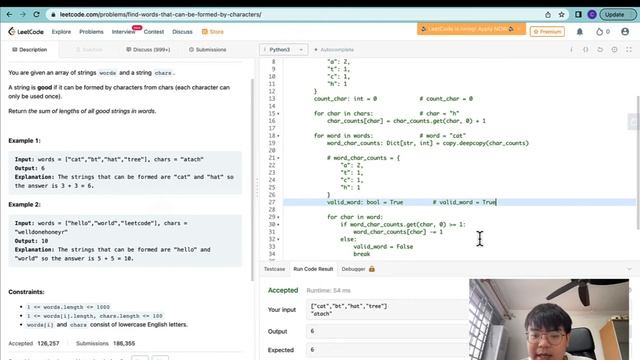Viewport: 640px width, 360px height.
Task: Open the LeetCode logo home link
Action: (x=26, y=31)
